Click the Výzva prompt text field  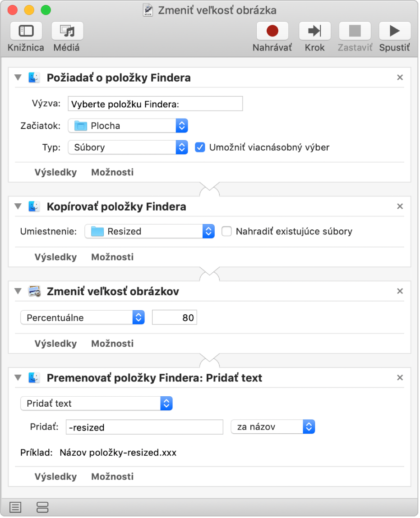(155, 104)
